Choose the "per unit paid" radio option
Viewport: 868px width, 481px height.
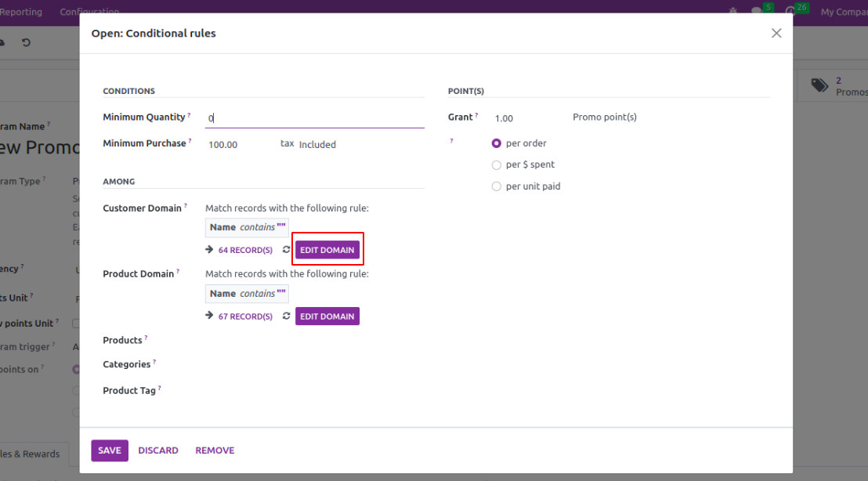pos(496,186)
